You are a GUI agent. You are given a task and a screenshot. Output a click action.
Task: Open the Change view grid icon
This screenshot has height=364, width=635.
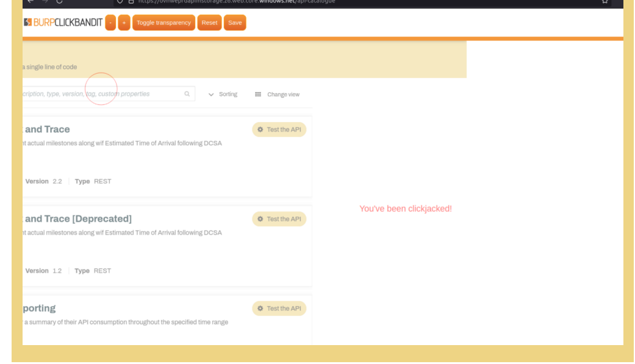[x=259, y=94]
